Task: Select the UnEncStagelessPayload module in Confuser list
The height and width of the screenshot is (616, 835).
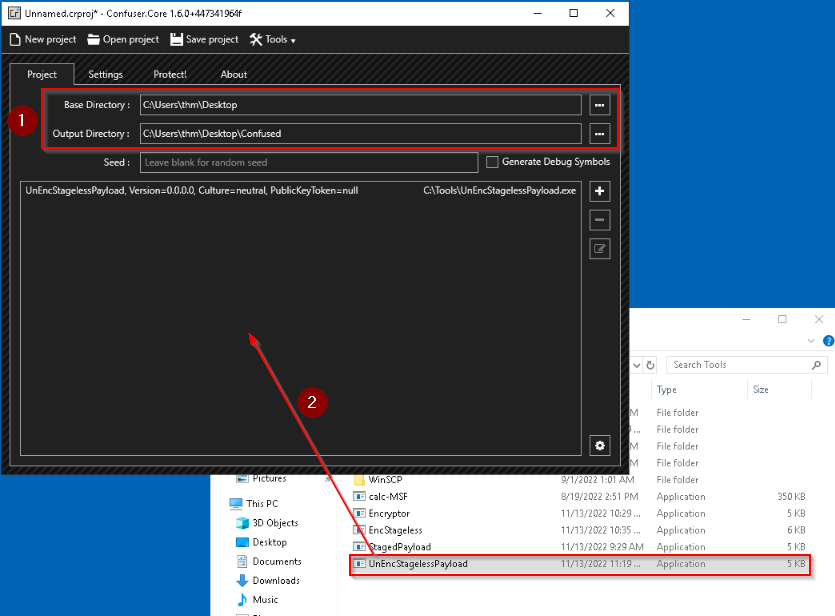Action: [301, 191]
